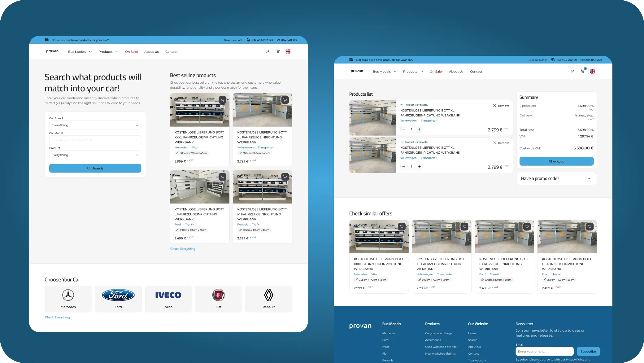This screenshot has width=644, height=363.
Task: Remove the first product from the cart
Action: coord(501,106)
